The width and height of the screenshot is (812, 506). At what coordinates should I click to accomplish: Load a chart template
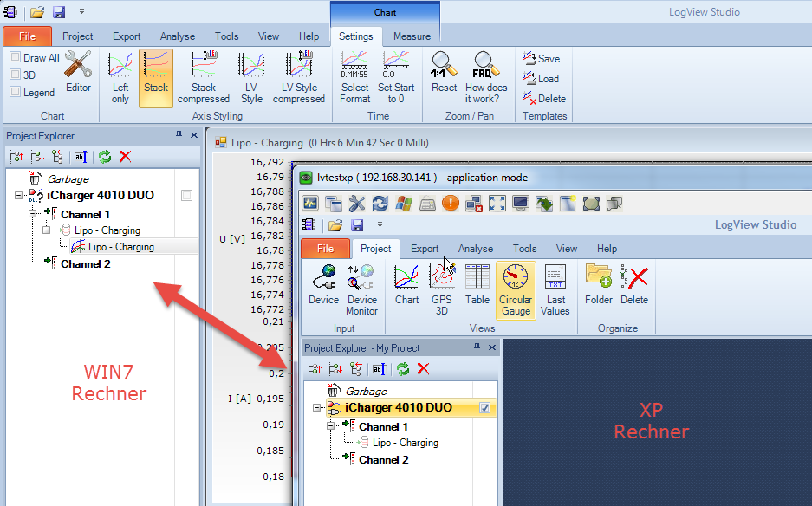(541, 79)
